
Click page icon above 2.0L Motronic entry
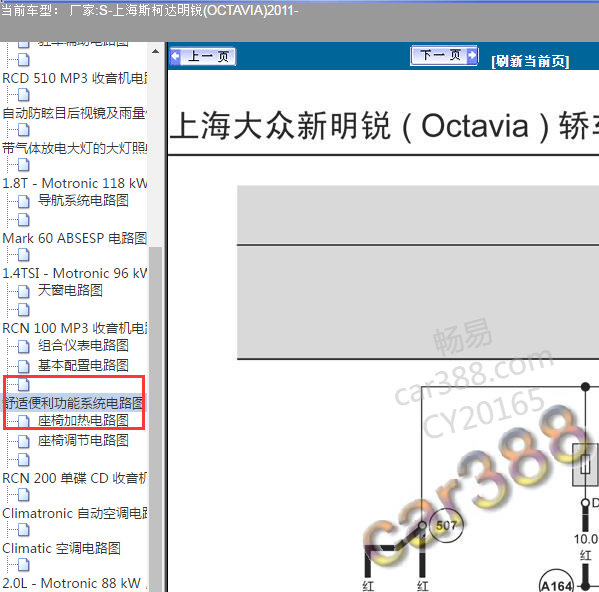[24, 565]
